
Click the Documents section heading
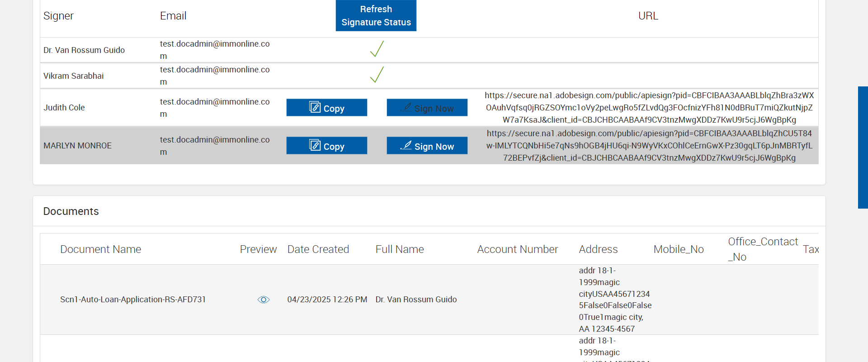pyautogui.click(x=71, y=211)
